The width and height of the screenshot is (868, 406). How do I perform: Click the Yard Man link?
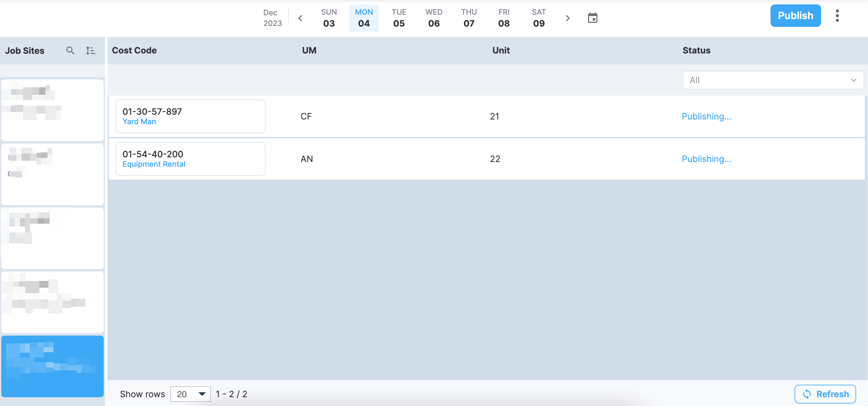tap(139, 121)
